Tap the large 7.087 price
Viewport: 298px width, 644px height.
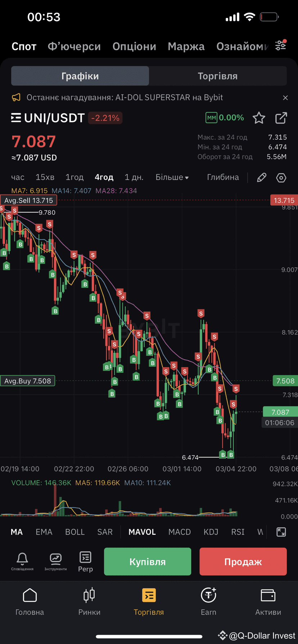point(34,141)
